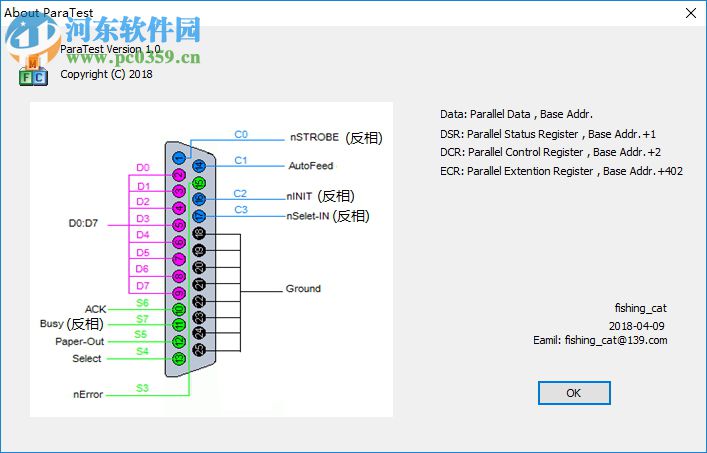Click the nError label

pyautogui.click(x=88, y=394)
